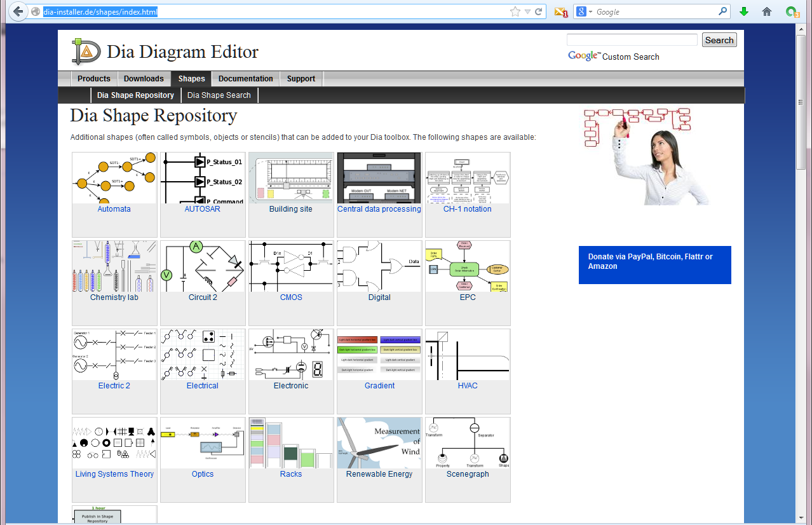Click the magnifier icon in the Google search box

[x=723, y=11]
